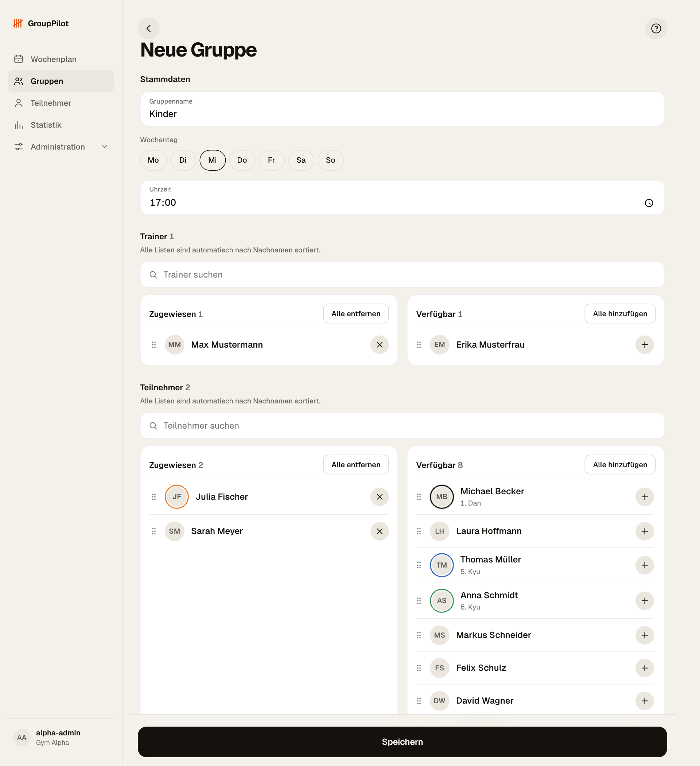Click the Gruppenname input field
The image size is (700, 766).
click(402, 109)
